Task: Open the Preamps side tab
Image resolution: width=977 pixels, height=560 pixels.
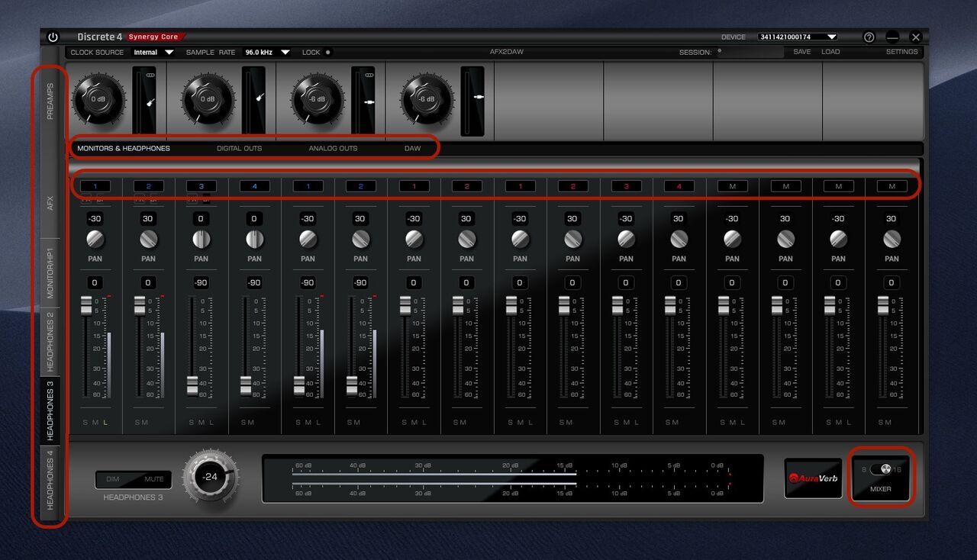Action: coord(51,101)
